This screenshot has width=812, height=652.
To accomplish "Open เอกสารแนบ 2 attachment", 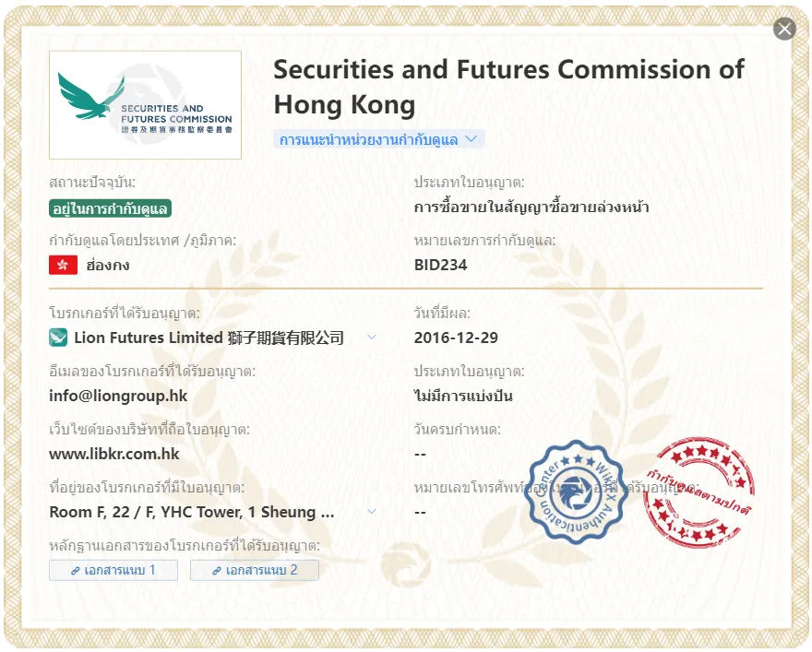I will 255,570.
